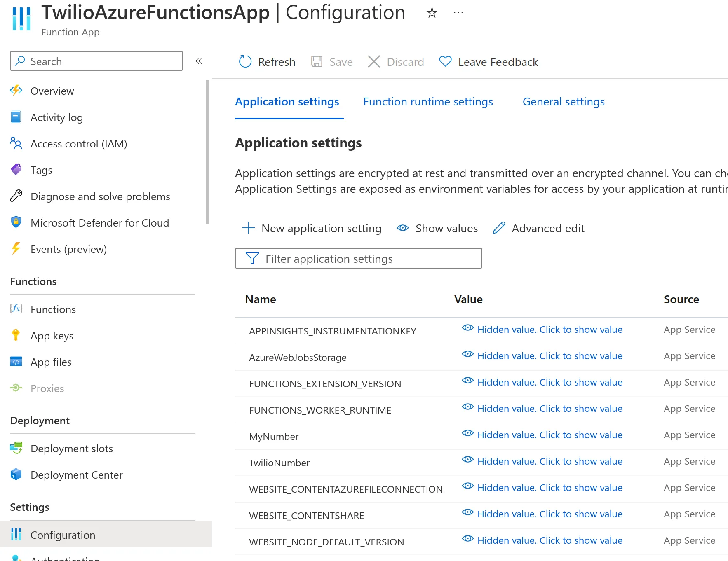Click the Discard toolbar button
728x561 pixels.
click(x=396, y=62)
